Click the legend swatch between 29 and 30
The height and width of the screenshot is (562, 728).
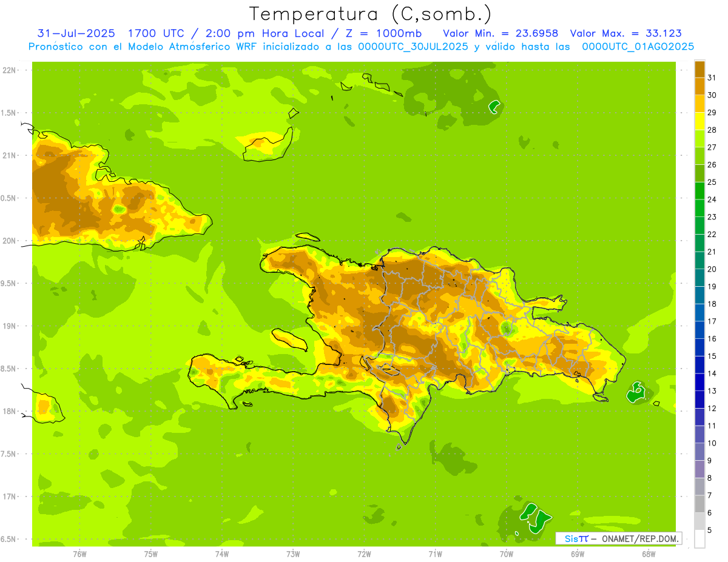click(x=699, y=104)
